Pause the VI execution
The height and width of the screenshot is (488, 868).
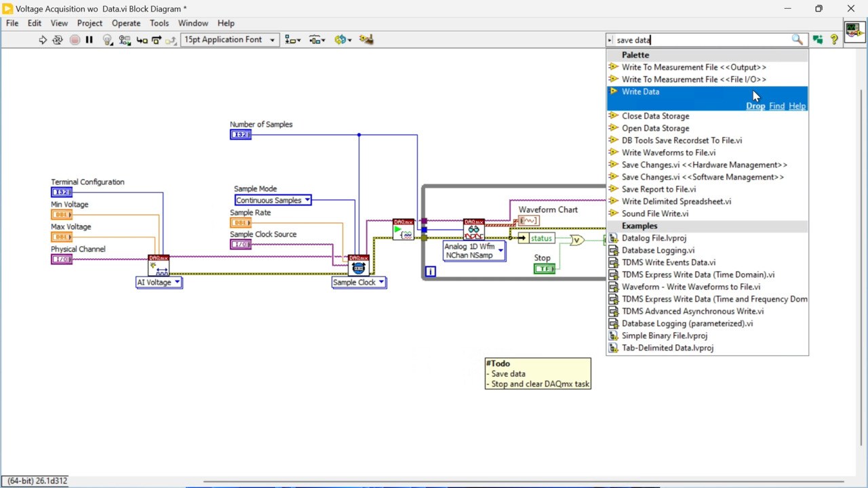89,40
